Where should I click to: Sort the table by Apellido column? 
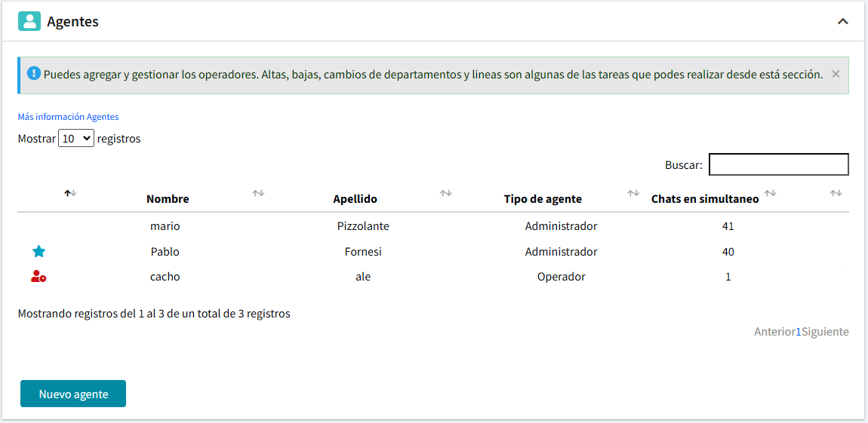click(355, 199)
